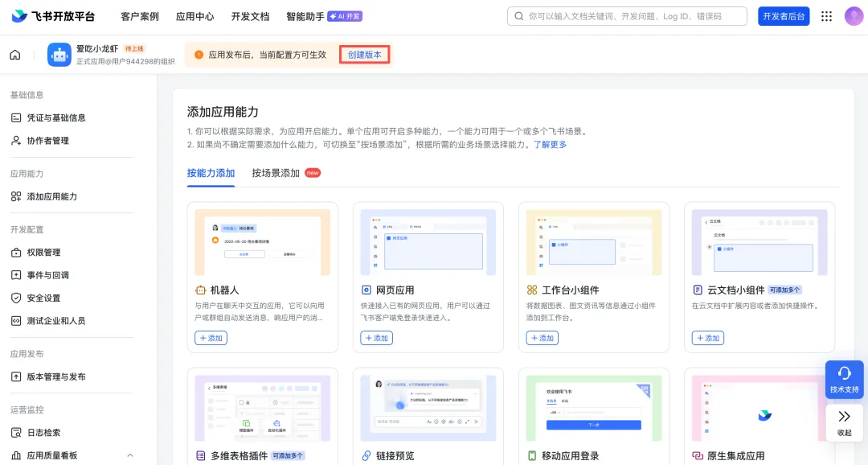This screenshot has height=465, width=868.
Task: Click the 链接预览 preview thumbnail
Action: (x=428, y=408)
